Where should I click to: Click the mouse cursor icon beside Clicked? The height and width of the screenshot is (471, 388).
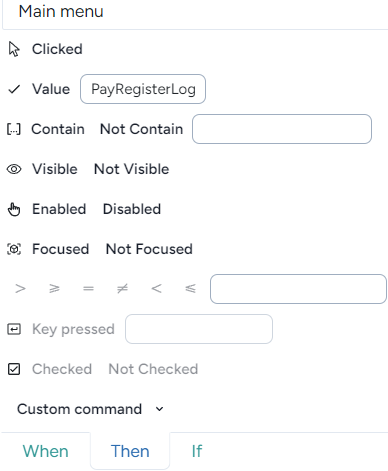point(14,49)
